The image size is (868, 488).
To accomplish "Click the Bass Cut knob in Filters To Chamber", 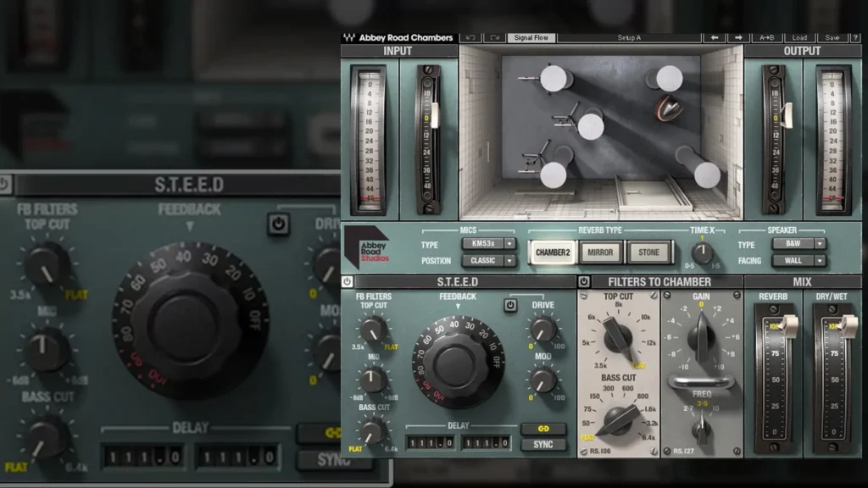I will [x=619, y=420].
